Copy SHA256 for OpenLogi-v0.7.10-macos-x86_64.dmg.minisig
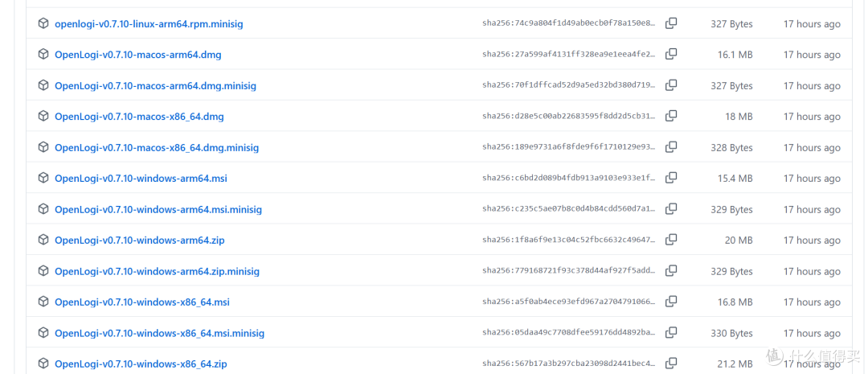 (671, 147)
